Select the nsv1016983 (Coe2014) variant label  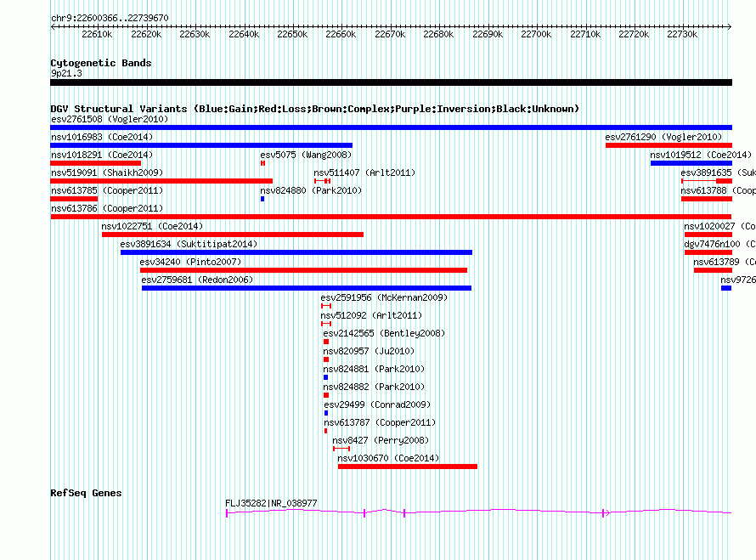(102, 137)
